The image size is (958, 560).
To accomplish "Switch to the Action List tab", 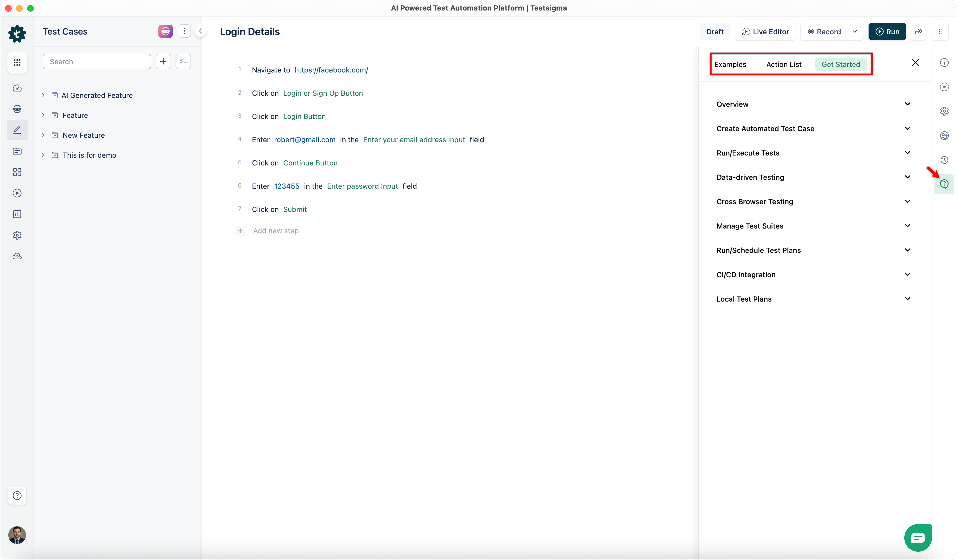I will click(784, 64).
